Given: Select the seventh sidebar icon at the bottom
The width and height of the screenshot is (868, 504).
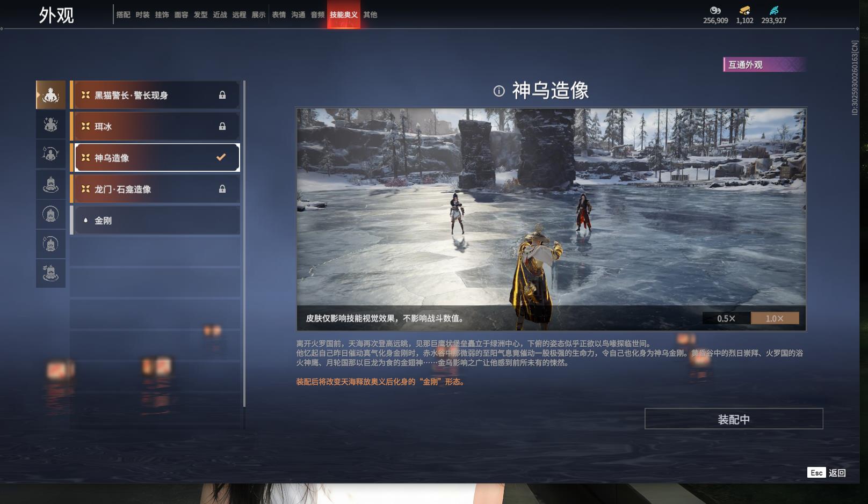Looking at the screenshot, I should point(50,274).
